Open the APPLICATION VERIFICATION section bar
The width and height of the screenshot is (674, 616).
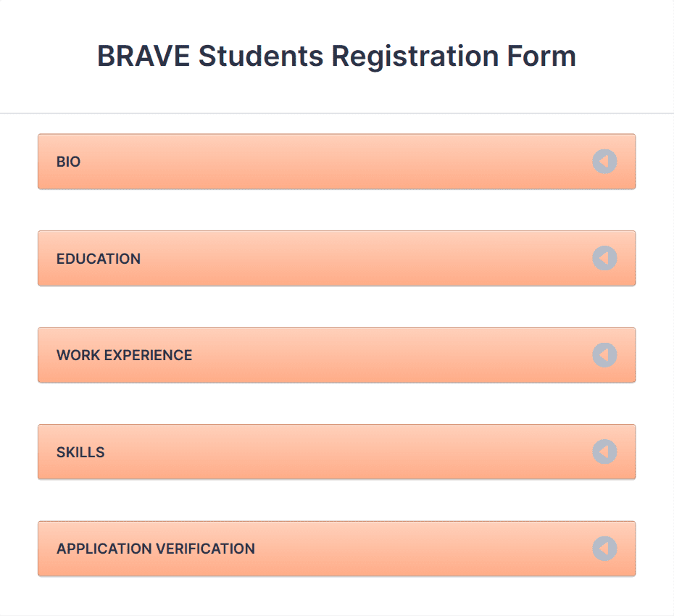click(336, 549)
